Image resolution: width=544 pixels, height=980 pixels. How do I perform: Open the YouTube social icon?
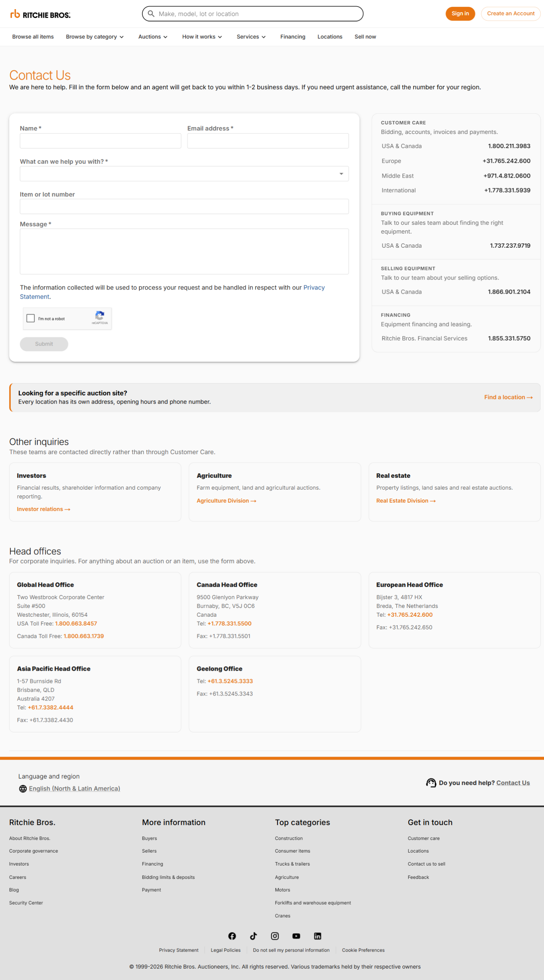[x=296, y=936]
